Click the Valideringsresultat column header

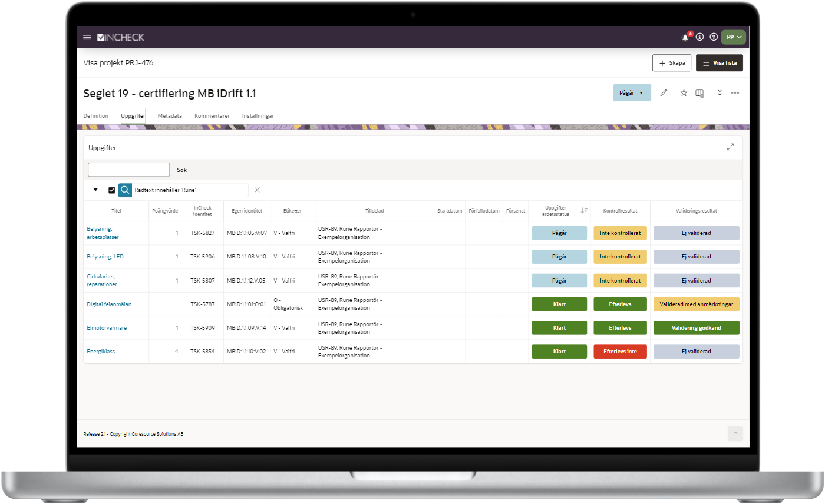pos(696,211)
